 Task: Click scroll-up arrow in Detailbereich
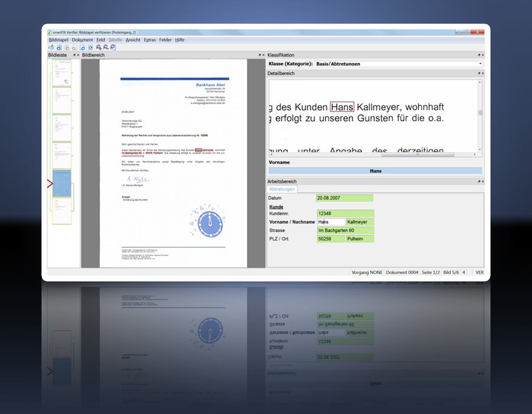[x=480, y=82]
